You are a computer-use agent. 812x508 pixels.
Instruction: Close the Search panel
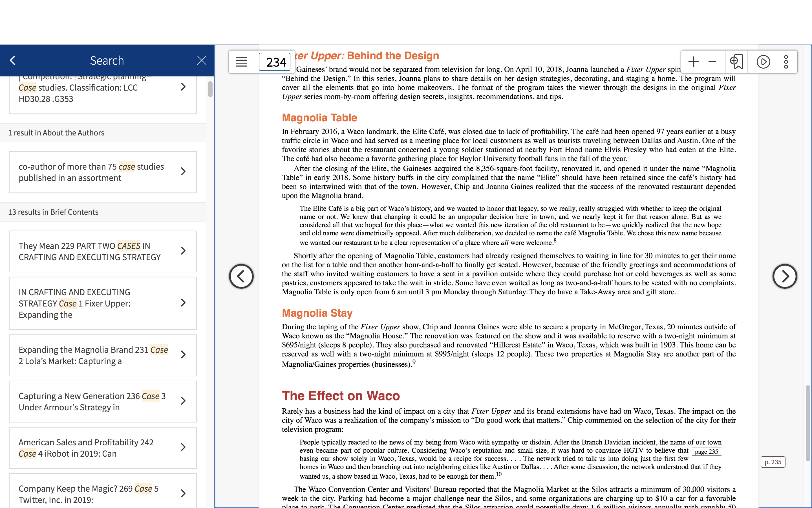click(202, 60)
